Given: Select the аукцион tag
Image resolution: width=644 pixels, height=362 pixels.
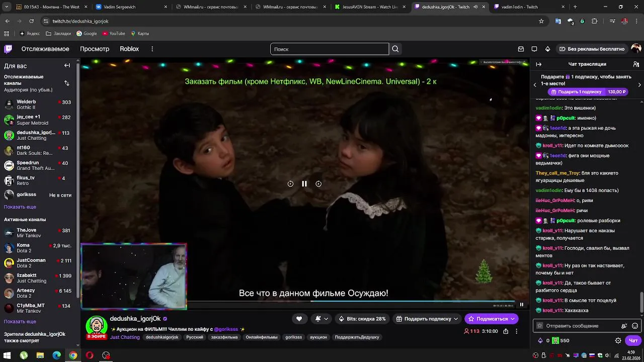Looking at the screenshot, I should (318, 337).
